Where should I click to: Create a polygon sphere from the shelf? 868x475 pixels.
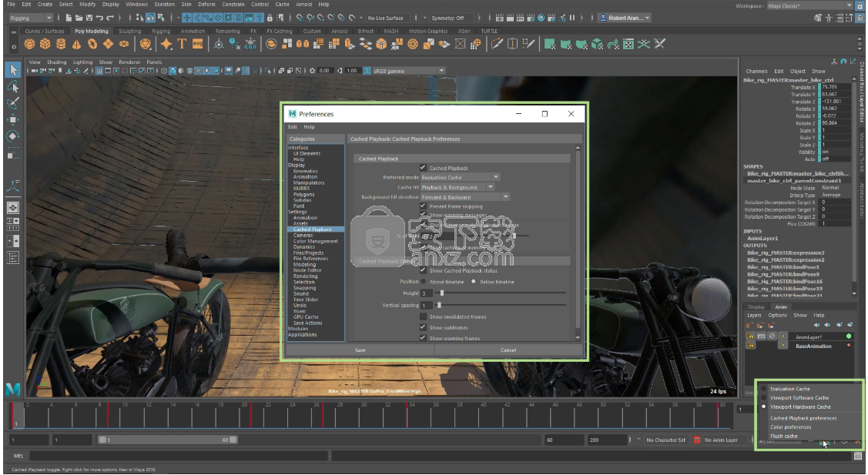[29, 45]
